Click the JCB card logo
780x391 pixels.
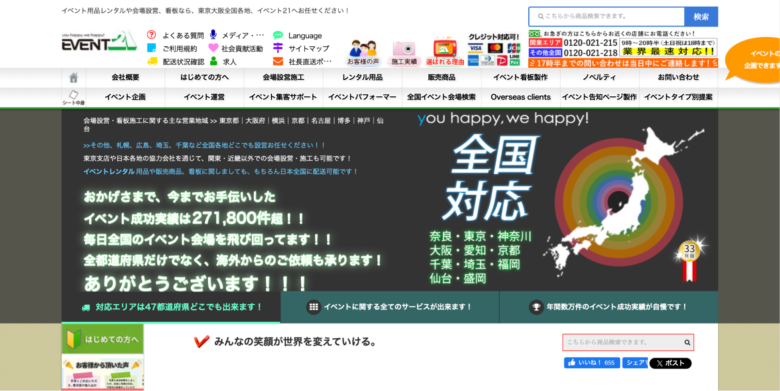point(514,48)
